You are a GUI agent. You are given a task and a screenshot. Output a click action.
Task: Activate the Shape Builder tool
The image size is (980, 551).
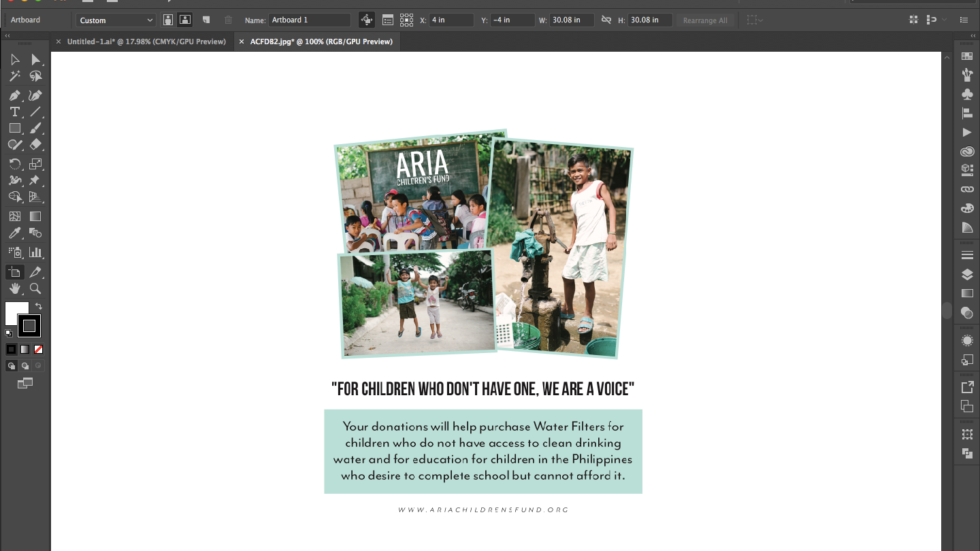pos(15,197)
